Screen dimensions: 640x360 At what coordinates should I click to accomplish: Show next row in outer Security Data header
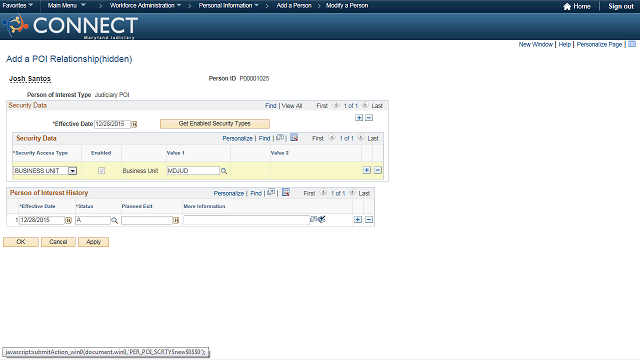tap(365, 105)
